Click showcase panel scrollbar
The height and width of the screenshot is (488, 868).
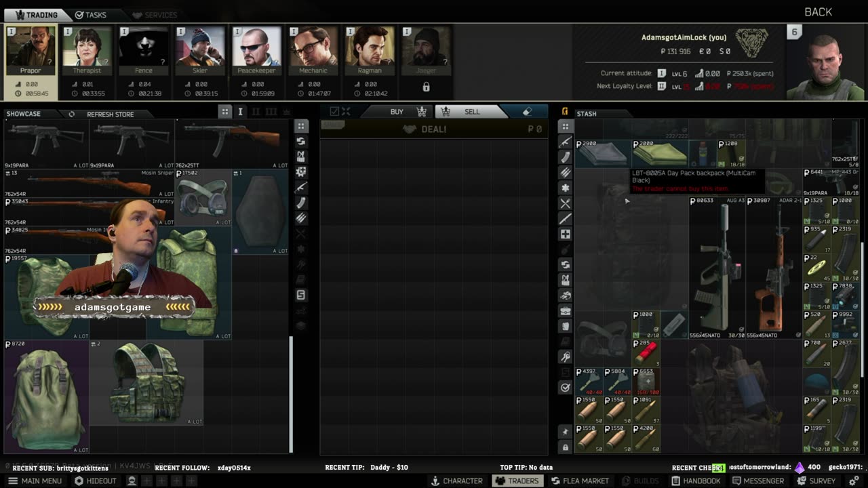292,395
